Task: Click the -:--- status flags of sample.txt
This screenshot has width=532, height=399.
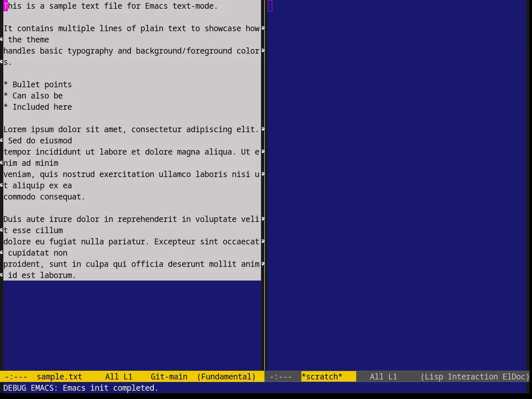Action: 16,377
